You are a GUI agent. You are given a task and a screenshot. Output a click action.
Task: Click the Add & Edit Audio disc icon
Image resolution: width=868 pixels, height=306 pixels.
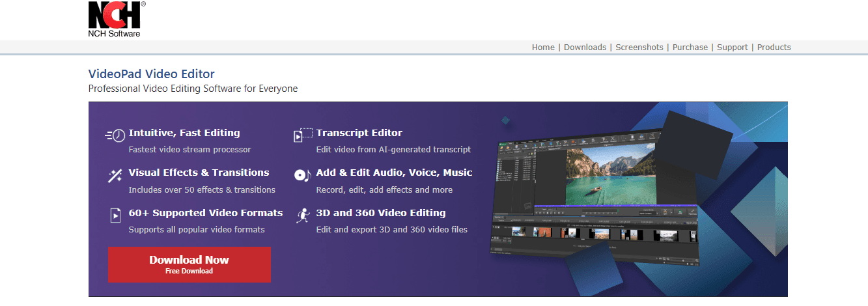pyautogui.click(x=301, y=175)
